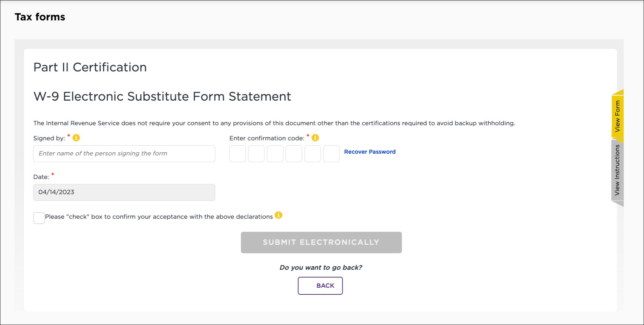Check the acceptance confirmation checkbox
644x325 pixels.
coord(39,218)
